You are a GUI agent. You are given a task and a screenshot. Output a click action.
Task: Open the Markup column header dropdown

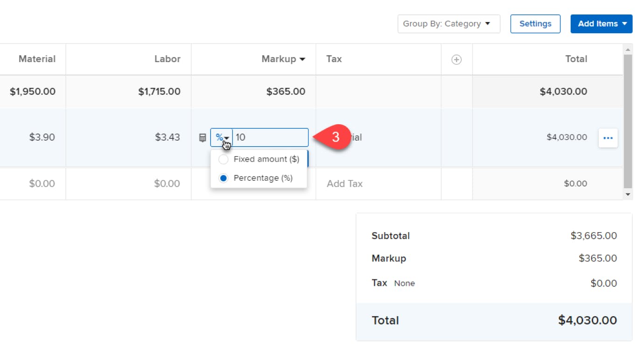pyautogui.click(x=284, y=59)
